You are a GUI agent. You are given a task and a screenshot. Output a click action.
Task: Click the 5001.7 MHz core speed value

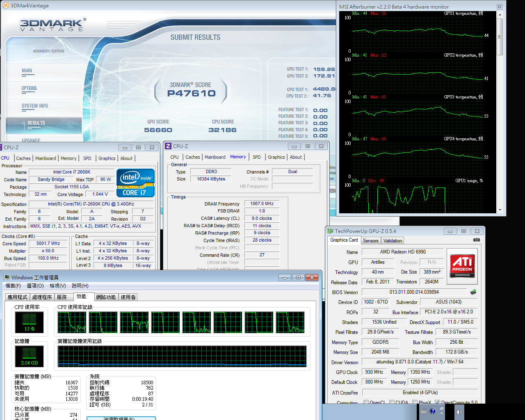pos(48,243)
